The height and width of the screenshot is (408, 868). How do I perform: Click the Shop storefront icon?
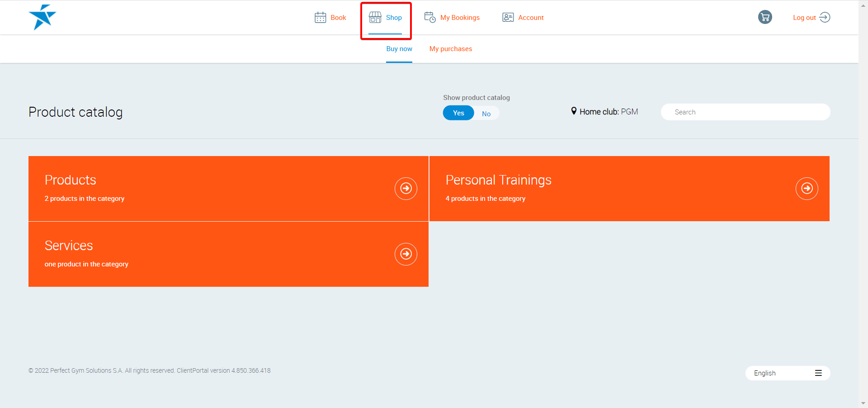click(x=375, y=17)
